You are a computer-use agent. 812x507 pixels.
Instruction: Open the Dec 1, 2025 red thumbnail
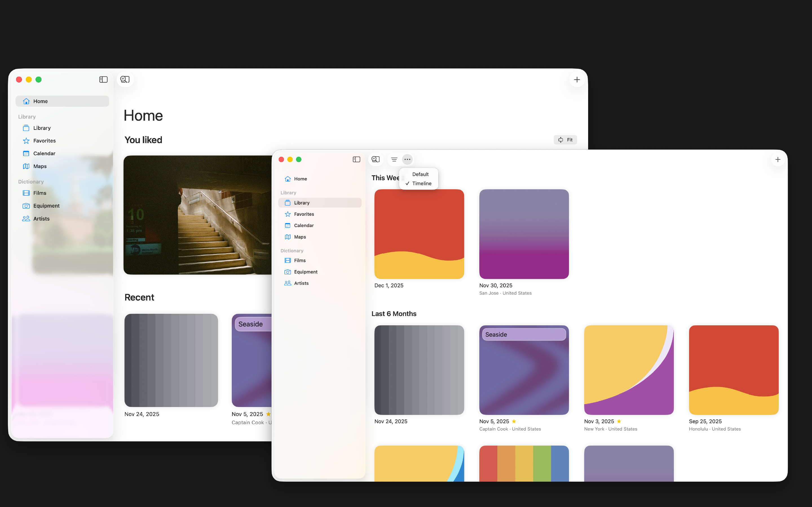(x=419, y=234)
